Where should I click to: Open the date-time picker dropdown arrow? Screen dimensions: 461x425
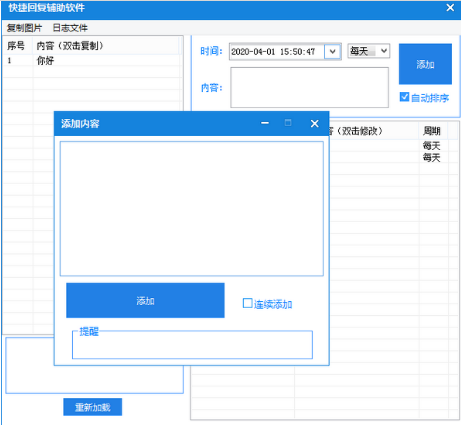pyautogui.click(x=332, y=52)
